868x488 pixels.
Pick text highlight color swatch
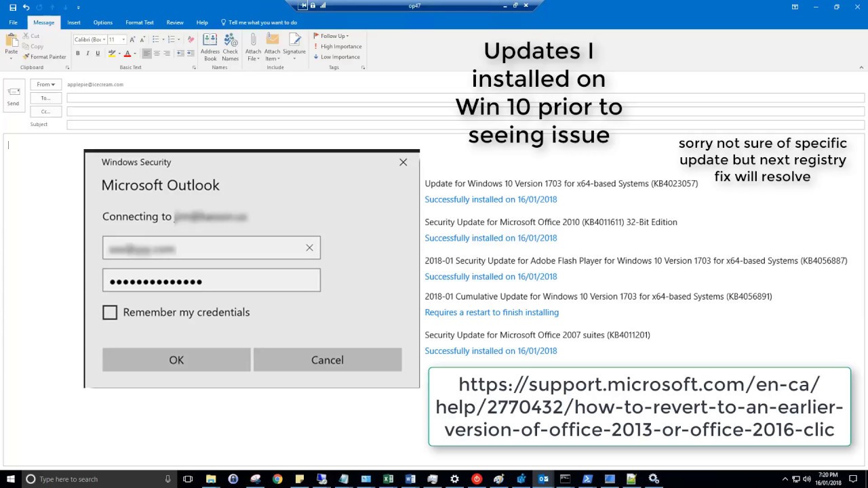point(113,54)
